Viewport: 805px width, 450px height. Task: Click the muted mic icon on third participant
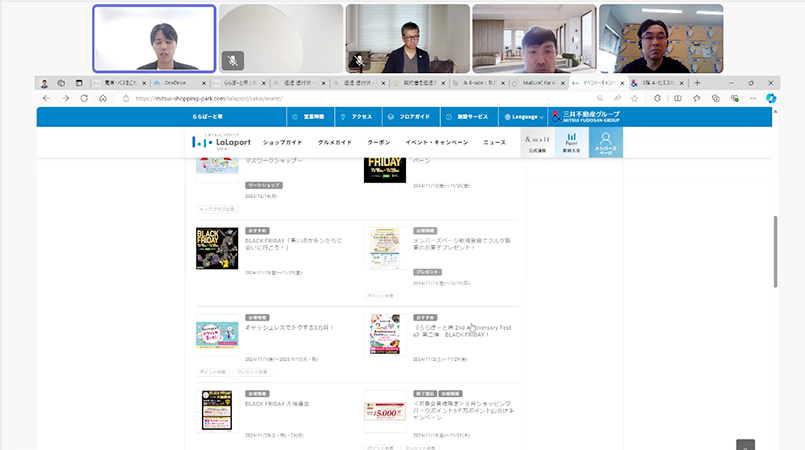pyautogui.click(x=360, y=61)
